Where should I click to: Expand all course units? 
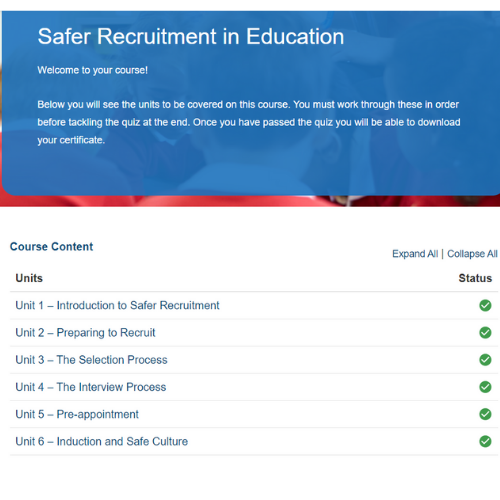coord(415,254)
